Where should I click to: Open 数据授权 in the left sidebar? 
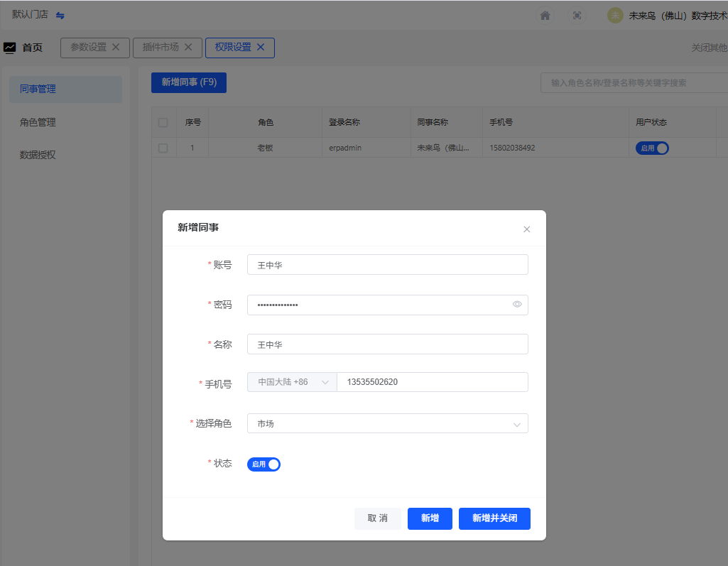click(x=38, y=155)
